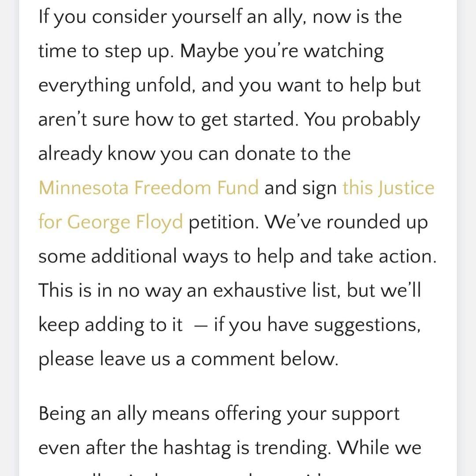Screen dimensions: 476x476
Task: Select the "You probably" phrase
Action: click(x=362, y=120)
